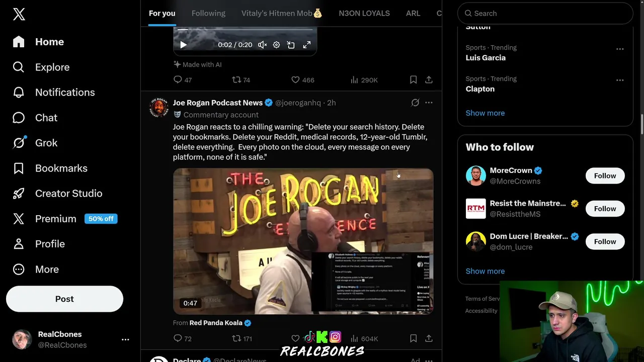Open Resist the Mainstream profile avatar
The height and width of the screenshot is (362, 644).
pos(475,208)
